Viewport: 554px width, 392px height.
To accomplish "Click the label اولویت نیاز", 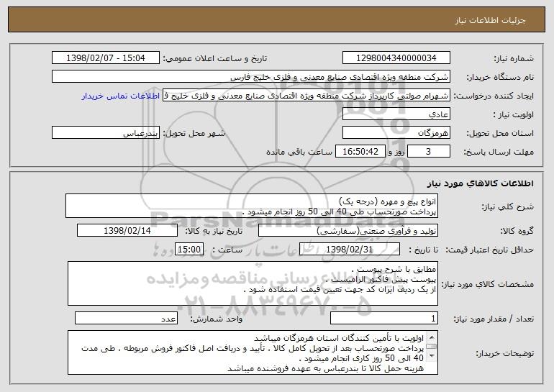I will click(514, 115).
